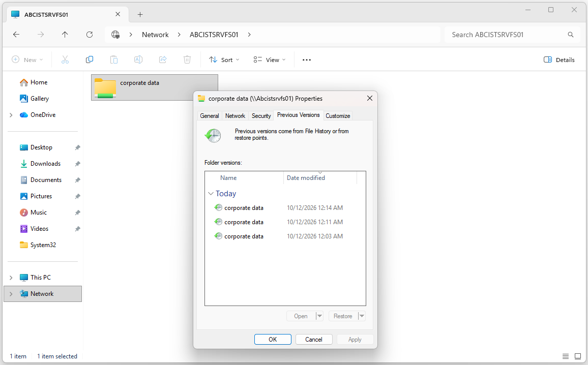Refresh the ABCISTSRVFS01 folder view

tap(89, 35)
